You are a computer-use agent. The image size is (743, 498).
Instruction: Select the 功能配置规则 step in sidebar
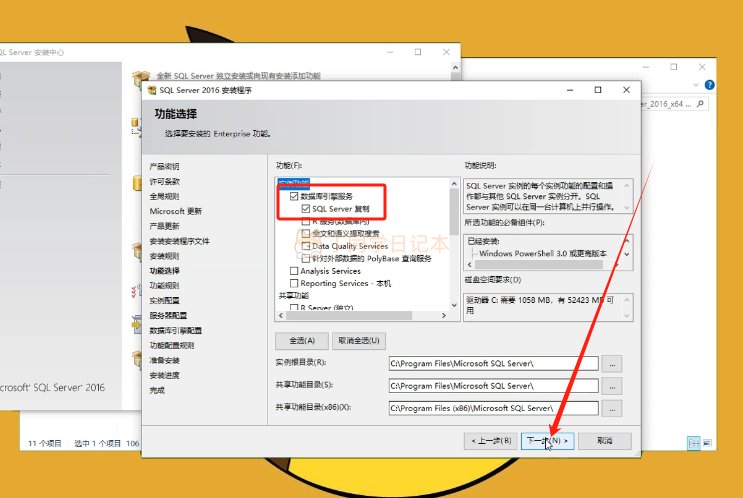(172, 345)
